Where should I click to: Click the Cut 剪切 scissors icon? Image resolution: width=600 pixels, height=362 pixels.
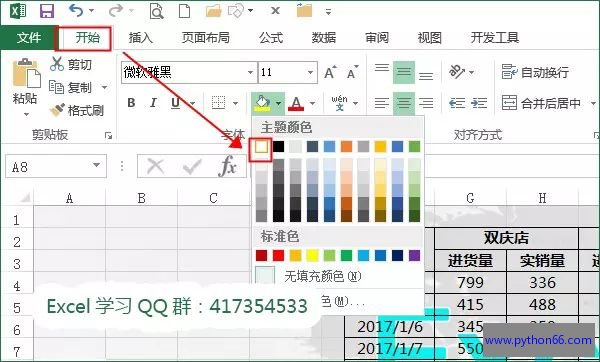pyautogui.click(x=57, y=64)
